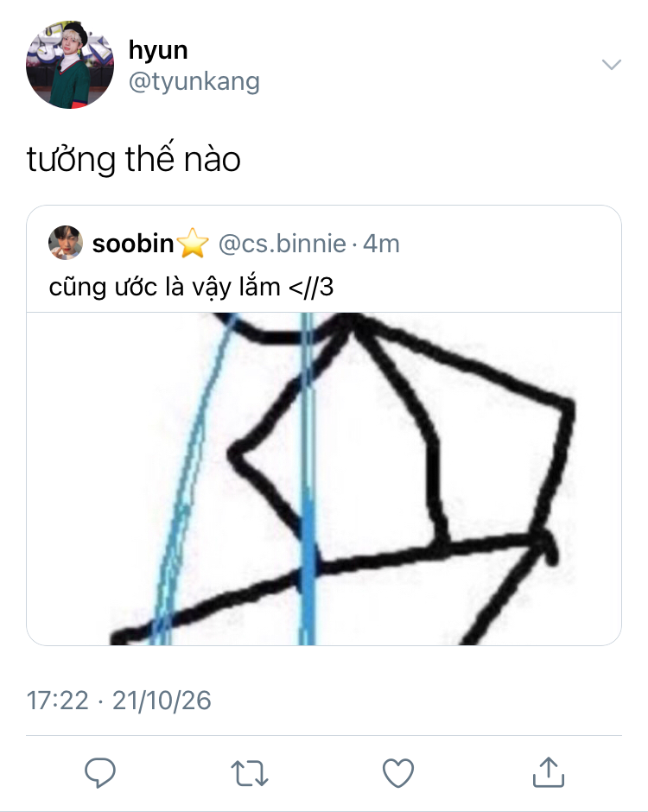Select the tweet text tưởng thế nào
The height and width of the screenshot is (812, 648).
134,158
